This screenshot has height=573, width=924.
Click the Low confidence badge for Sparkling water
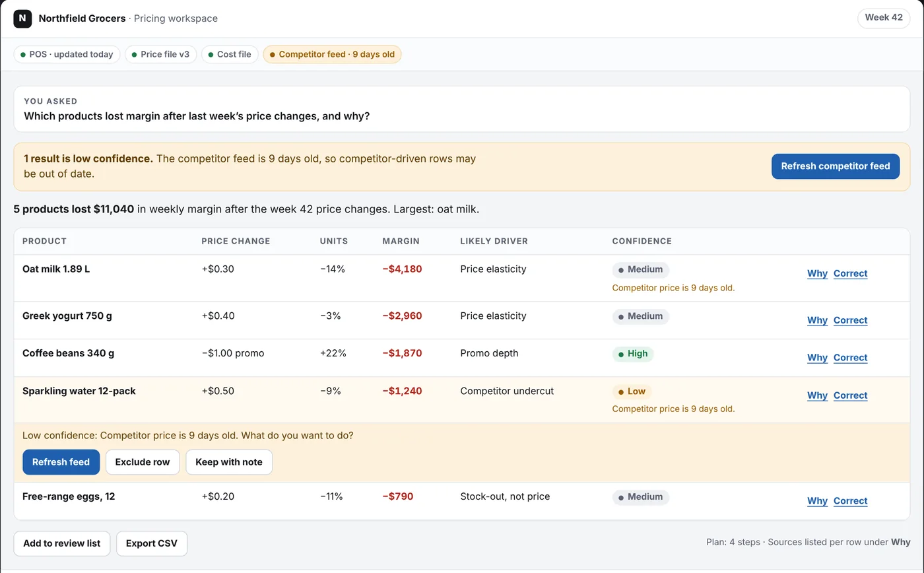coord(632,391)
